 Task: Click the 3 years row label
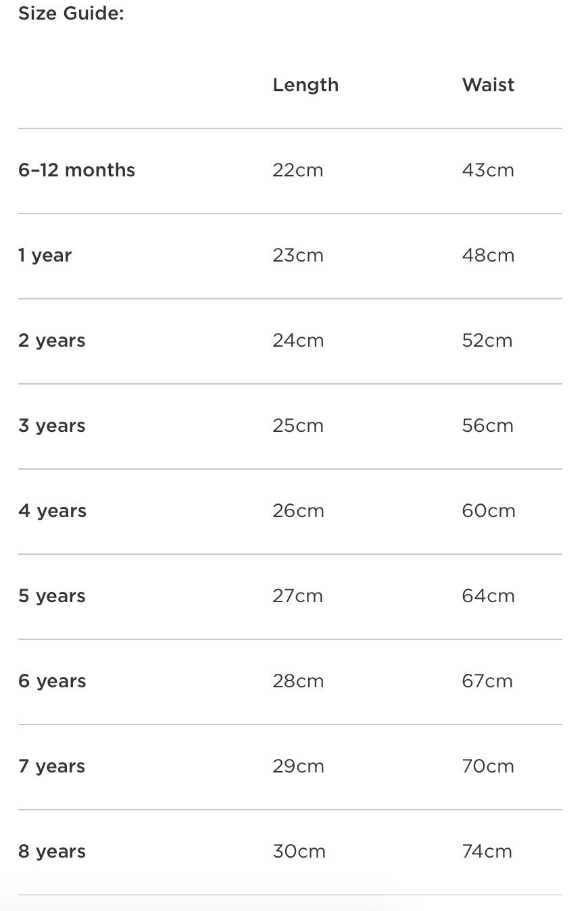pyautogui.click(x=52, y=426)
